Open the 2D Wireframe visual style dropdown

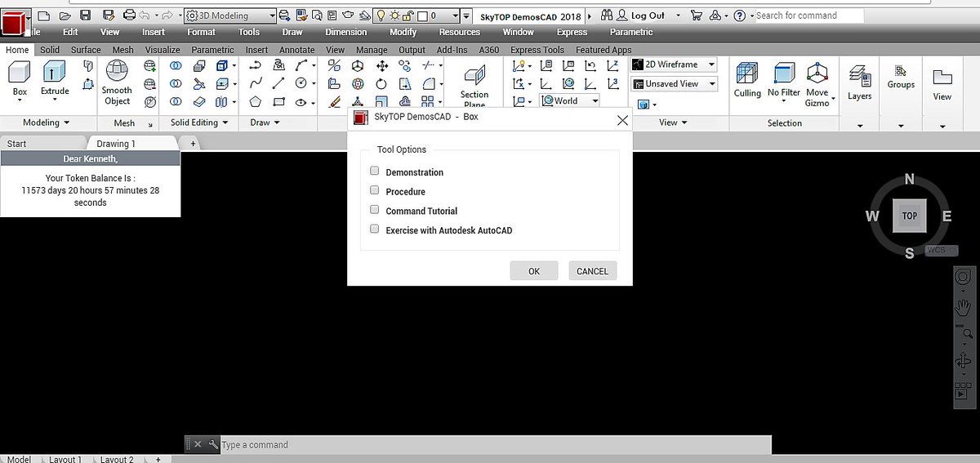[674, 65]
